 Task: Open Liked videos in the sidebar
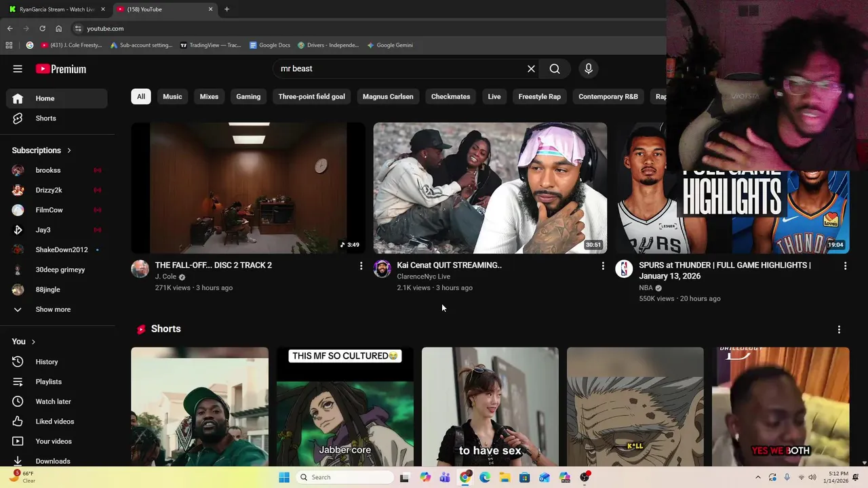point(57,422)
